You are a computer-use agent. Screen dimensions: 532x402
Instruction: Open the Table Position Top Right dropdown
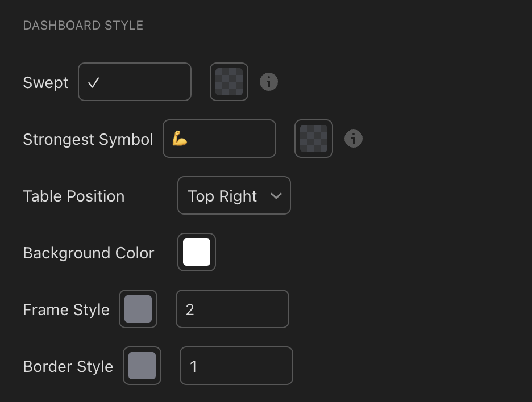[x=234, y=195]
